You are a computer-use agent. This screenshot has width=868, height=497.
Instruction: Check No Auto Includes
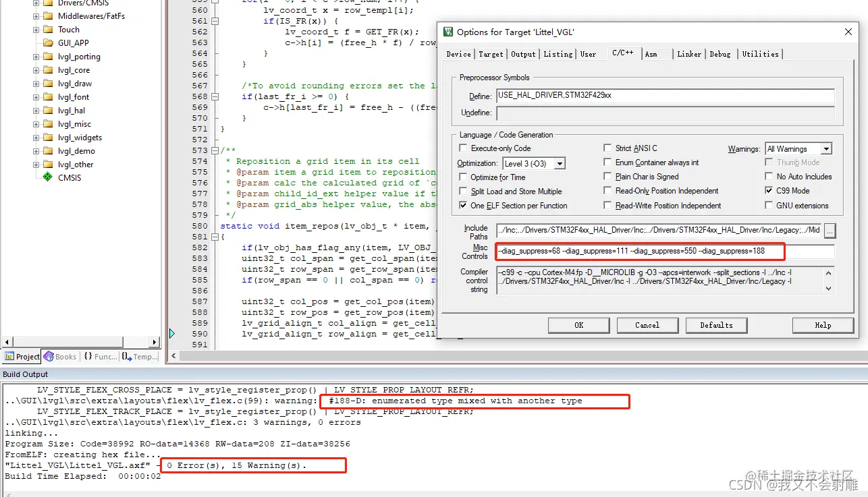pyautogui.click(x=769, y=177)
